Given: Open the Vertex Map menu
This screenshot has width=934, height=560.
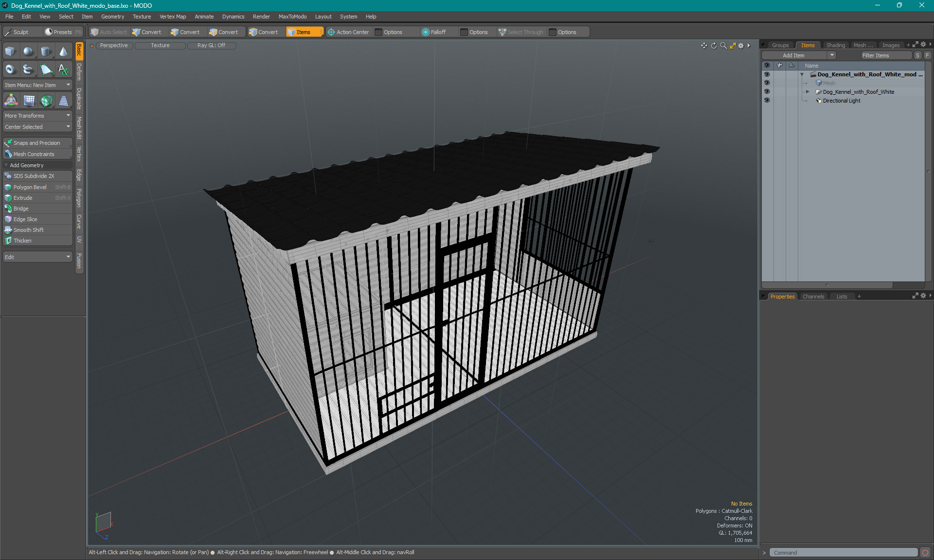Looking at the screenshot, I should pyautogui.click(x=173, y=17).
